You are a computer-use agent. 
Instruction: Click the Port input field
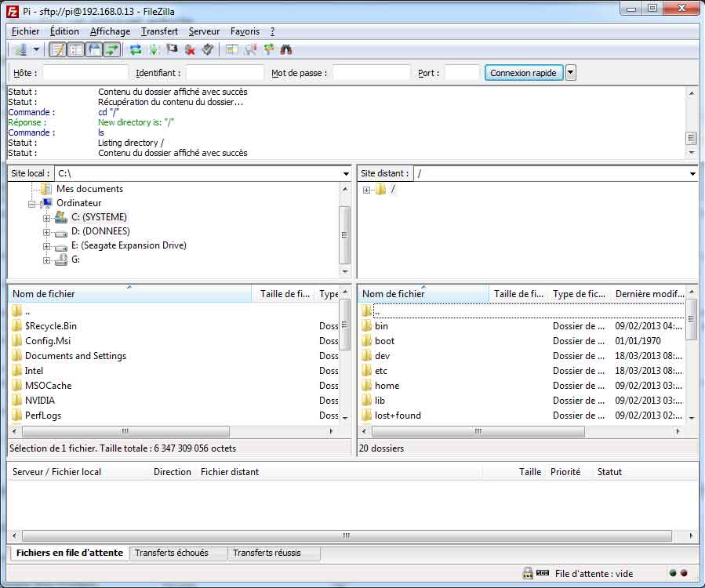pos(462,73)
